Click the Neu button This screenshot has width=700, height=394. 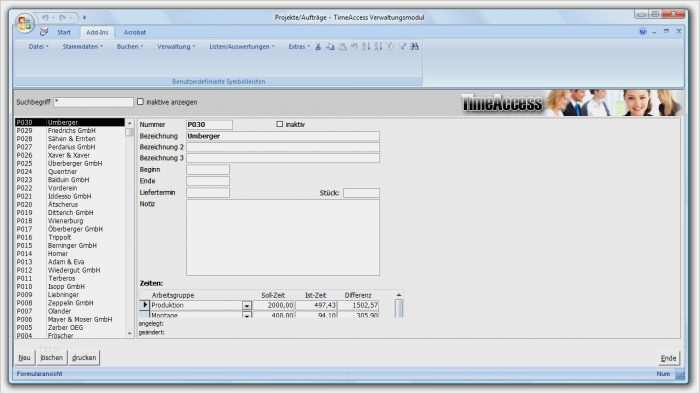(25, 358)
